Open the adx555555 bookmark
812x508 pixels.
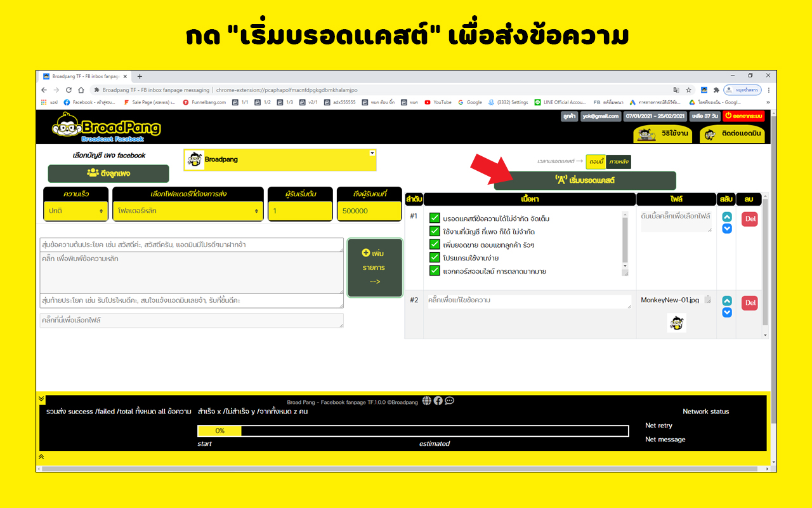340,102
